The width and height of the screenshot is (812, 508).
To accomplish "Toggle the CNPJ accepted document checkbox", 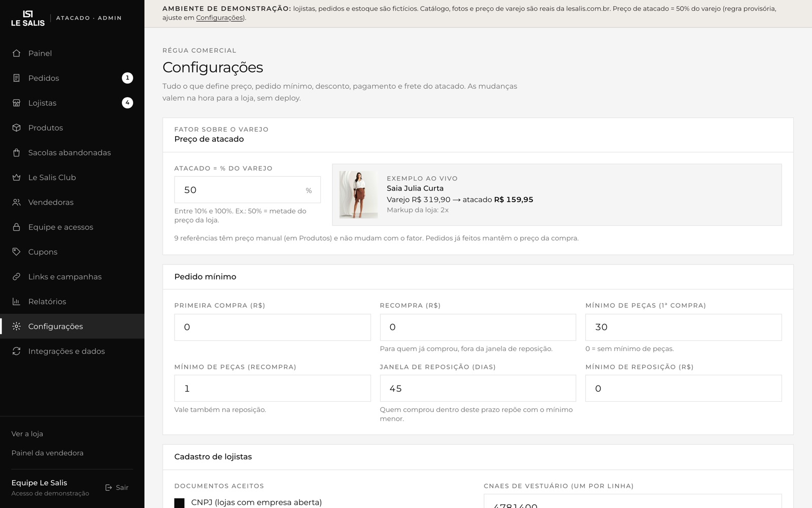I will tap(179, 503).
